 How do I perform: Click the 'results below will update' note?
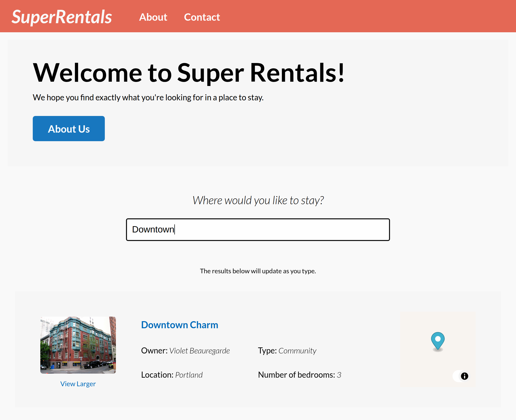[x=258, y=271]
